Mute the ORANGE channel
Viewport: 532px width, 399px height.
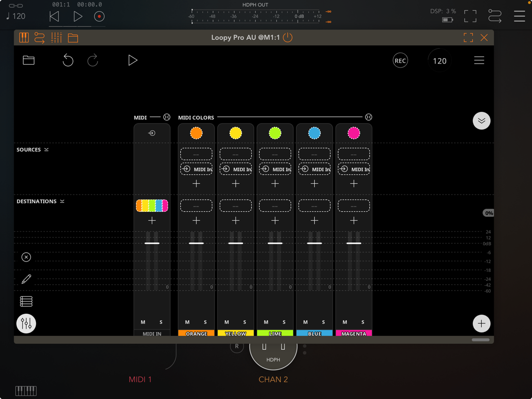pos(187,322)
